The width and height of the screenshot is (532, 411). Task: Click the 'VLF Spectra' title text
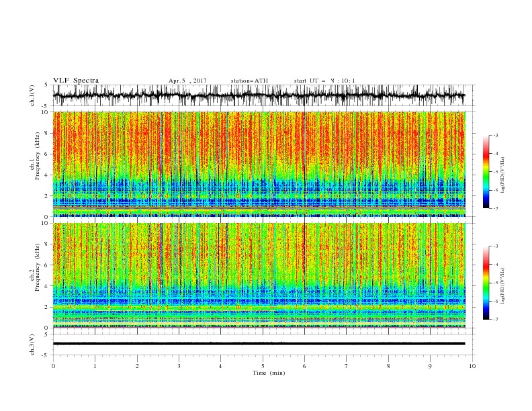pos(76,81)
